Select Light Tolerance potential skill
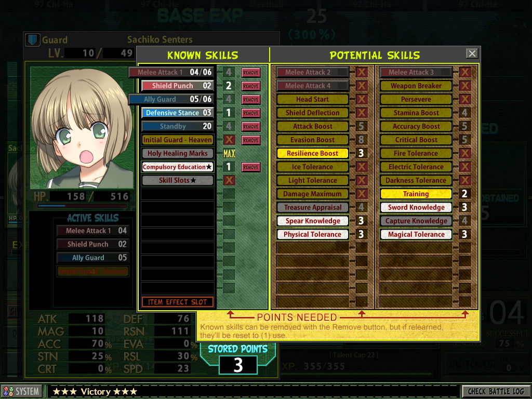Image resolution: width=532 pixels, height=399 pixels. pyautogui.click(x=312, y=180)
